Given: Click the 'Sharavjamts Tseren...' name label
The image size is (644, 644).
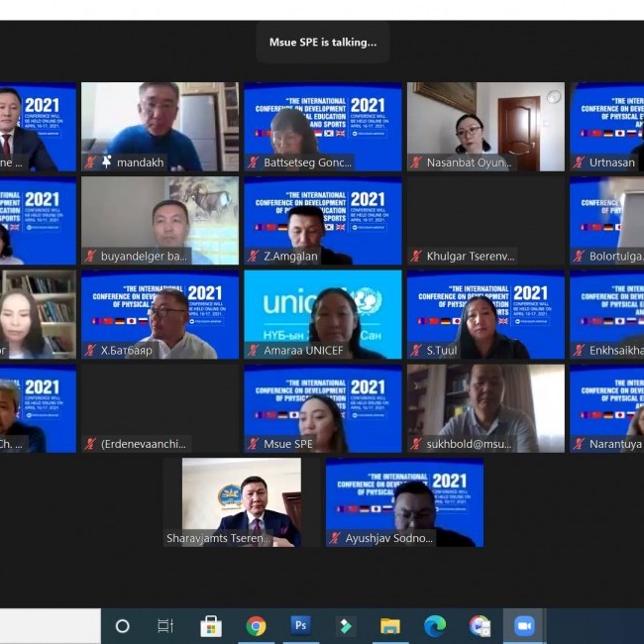Looking at the screenshot, I should [x=218, y=538].
